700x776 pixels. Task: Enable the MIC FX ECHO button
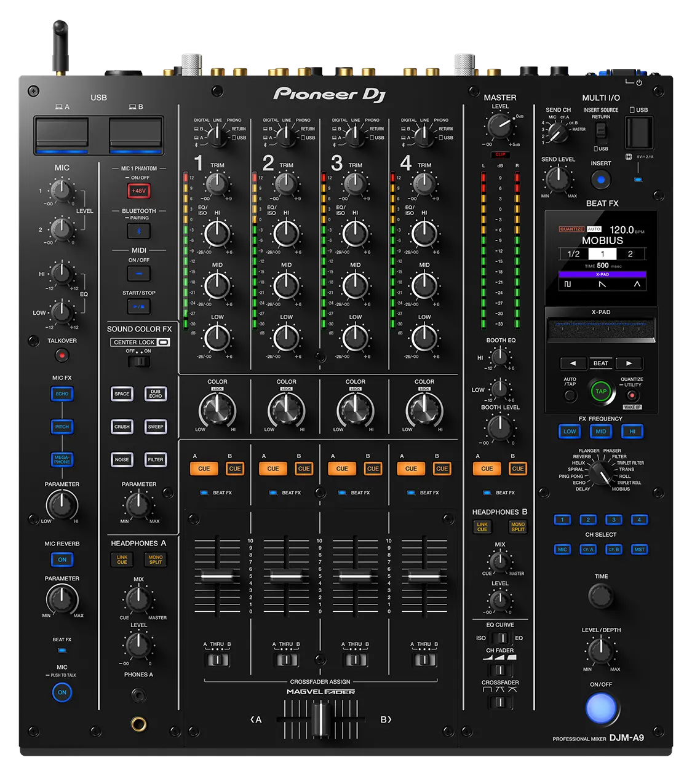pos(62,394)
